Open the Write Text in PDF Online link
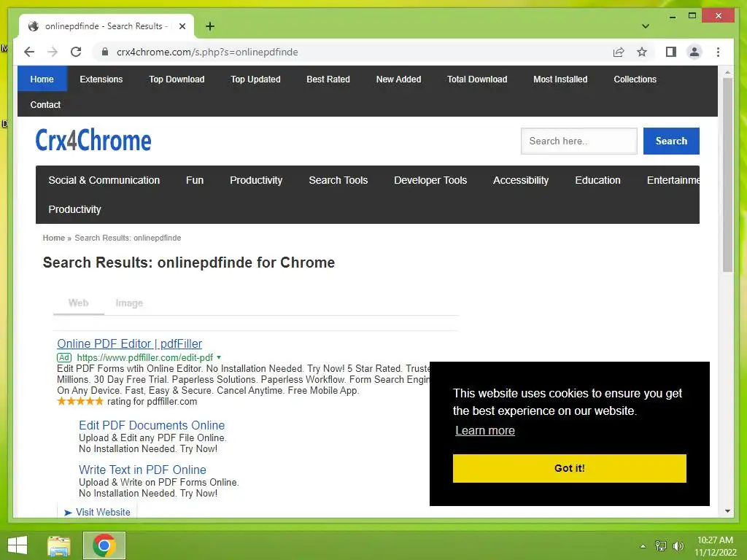This screenshot has height=560, width=747. tap(142, 470)
